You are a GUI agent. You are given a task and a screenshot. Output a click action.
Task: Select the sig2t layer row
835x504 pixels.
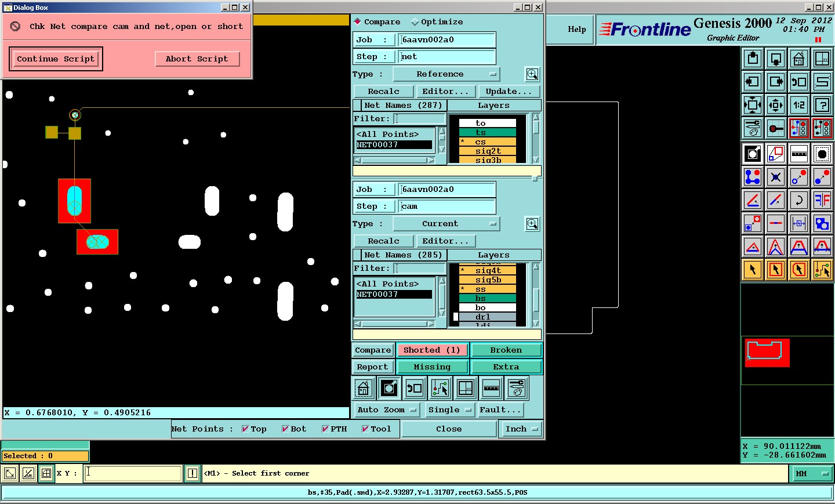(x=488, y=151)
